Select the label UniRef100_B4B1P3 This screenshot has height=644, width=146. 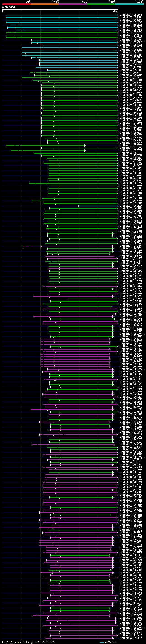point(131,103)
